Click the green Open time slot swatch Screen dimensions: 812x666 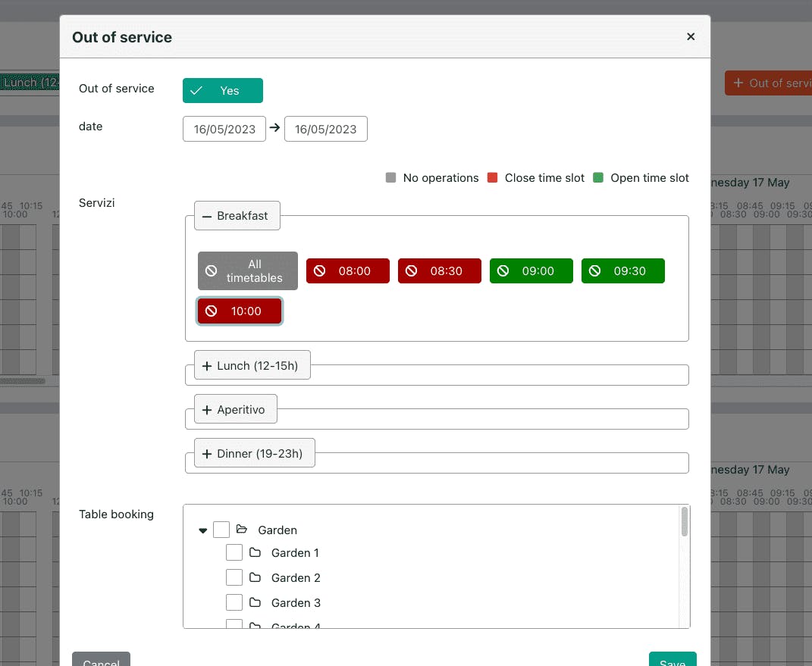tap(598, 177)
